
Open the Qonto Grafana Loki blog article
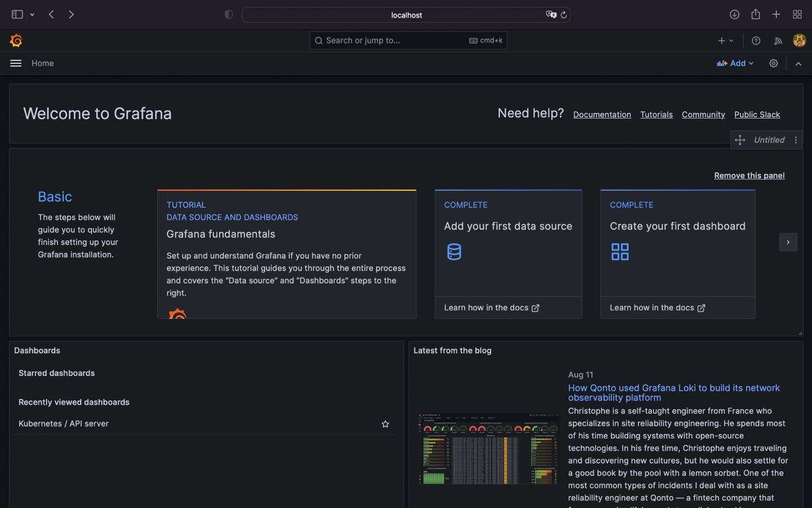point(674,393)
